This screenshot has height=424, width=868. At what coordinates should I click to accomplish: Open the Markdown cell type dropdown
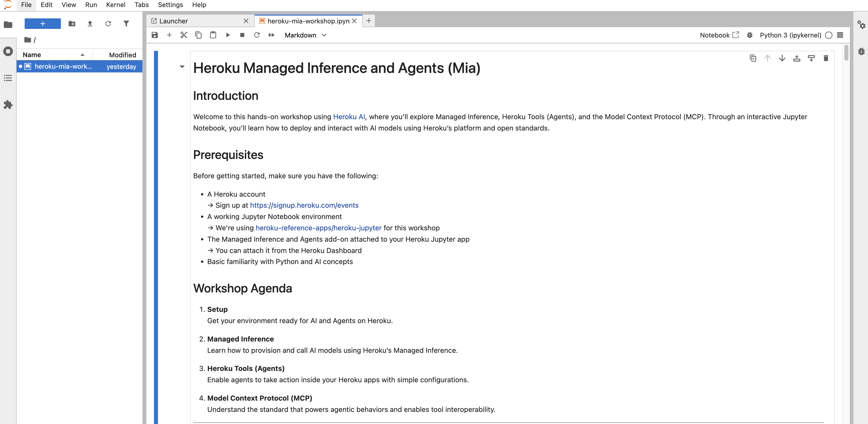coord(305,35)
